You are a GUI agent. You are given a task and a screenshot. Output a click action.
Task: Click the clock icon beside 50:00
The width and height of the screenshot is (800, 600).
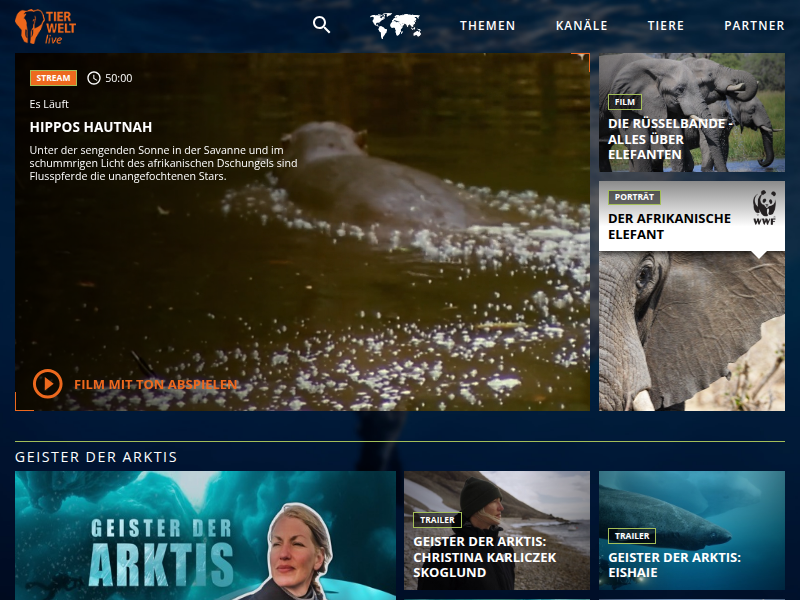94,78
